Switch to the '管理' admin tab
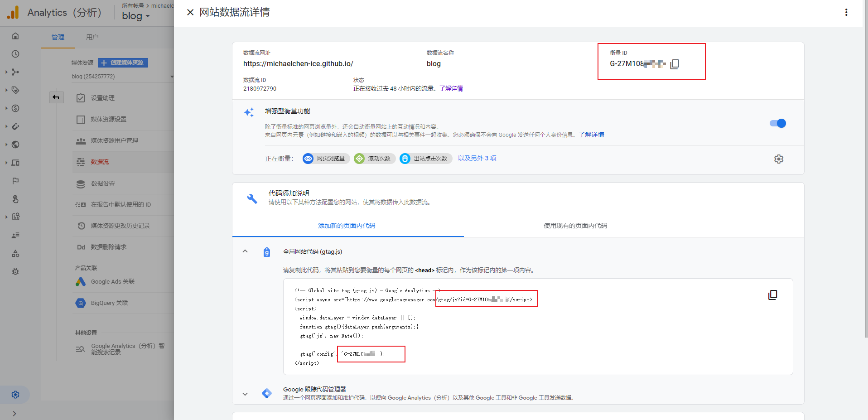This screenshot has height=420, width=868. [x=58, y=37]
